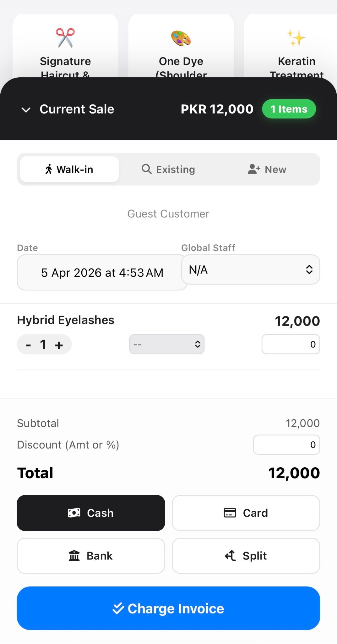The image size is (337, 644).
Task: Tap the sparkles icon for Keratin Treatment
Action: [x=296, y=38]
